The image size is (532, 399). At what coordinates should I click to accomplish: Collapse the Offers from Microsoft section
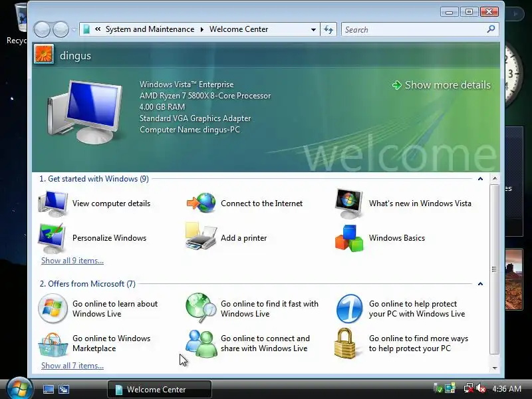480,284
